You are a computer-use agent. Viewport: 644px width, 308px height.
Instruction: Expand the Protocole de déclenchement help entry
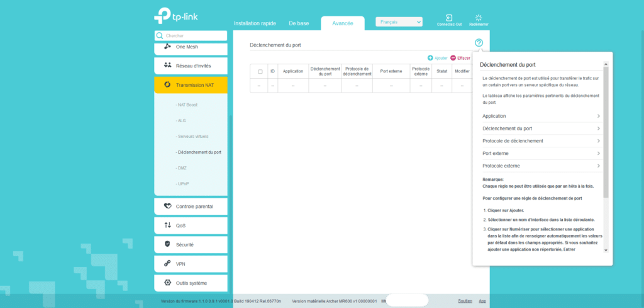coord(541,140)
